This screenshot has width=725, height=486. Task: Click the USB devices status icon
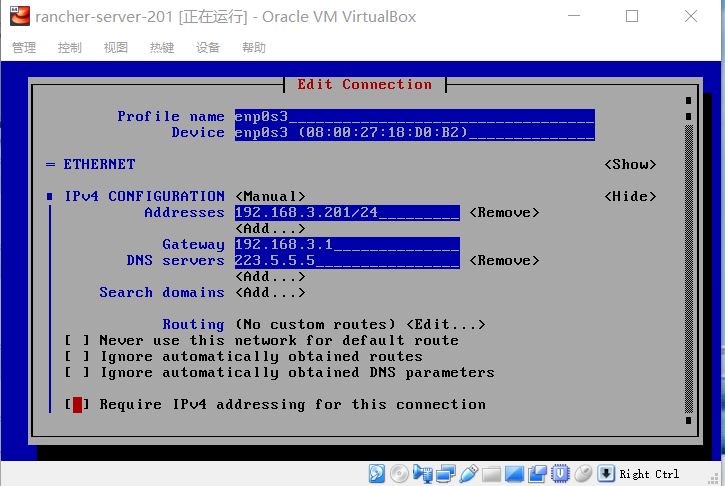[x=468, y=474]
